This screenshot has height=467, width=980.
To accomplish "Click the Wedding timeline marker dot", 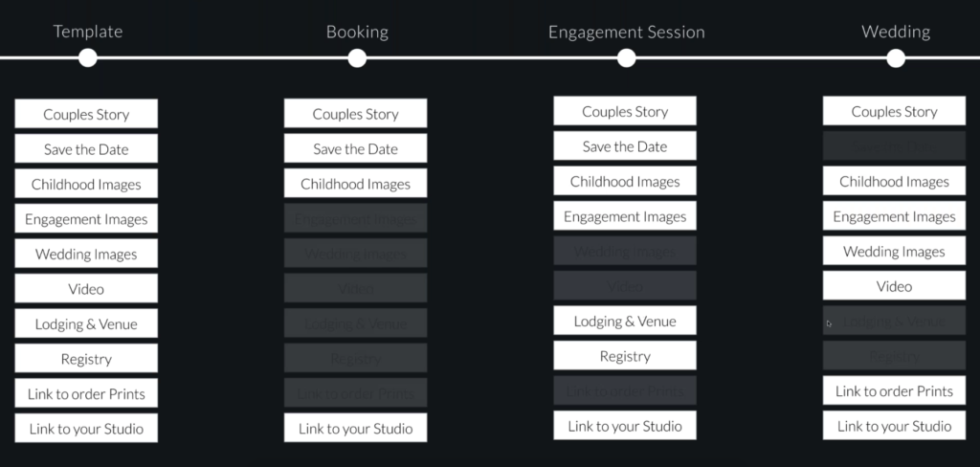I will pos(896,58).
